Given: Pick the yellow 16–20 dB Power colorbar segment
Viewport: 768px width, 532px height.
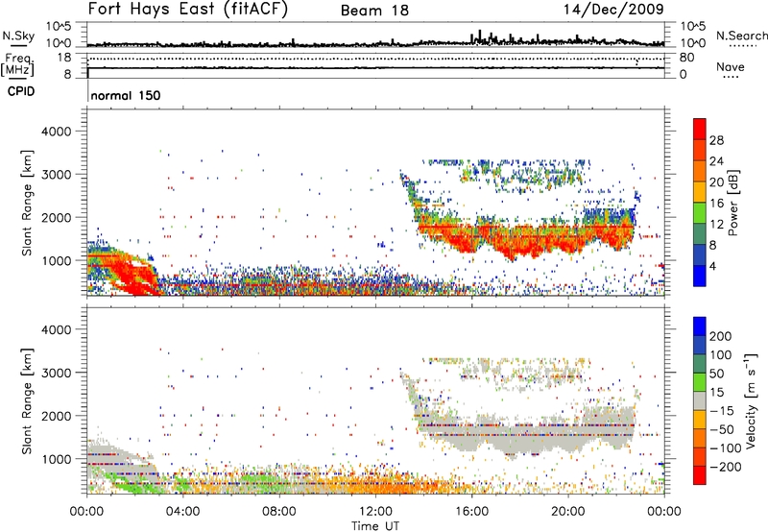Looking at the screenshot, I should click(x=700, y=192).
